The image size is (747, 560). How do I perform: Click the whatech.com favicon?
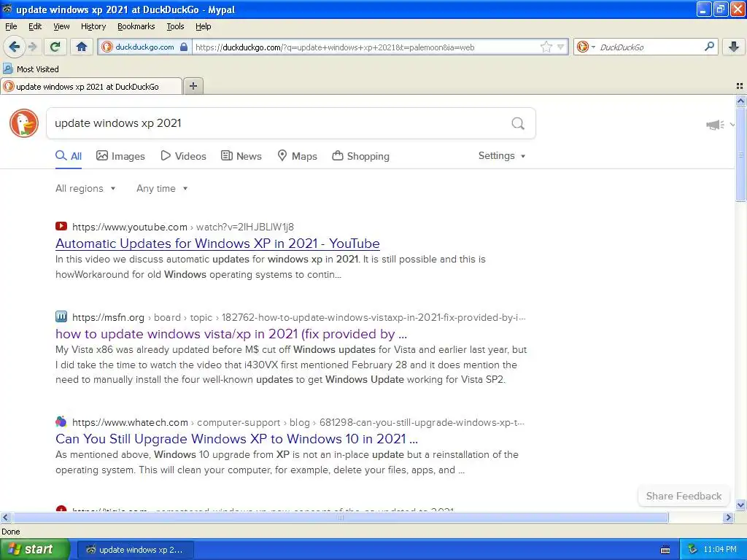61,421
